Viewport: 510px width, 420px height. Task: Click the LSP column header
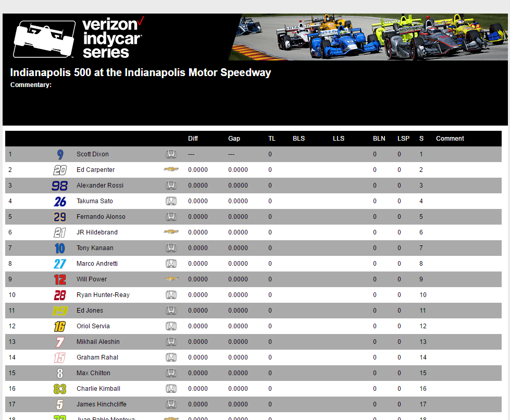click(403, 139)
